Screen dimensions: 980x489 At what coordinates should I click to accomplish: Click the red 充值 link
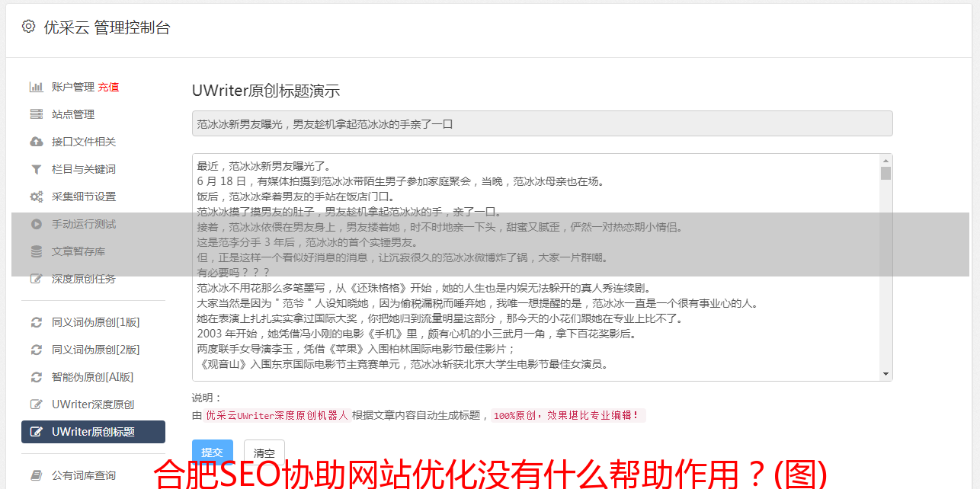[108, 87]
